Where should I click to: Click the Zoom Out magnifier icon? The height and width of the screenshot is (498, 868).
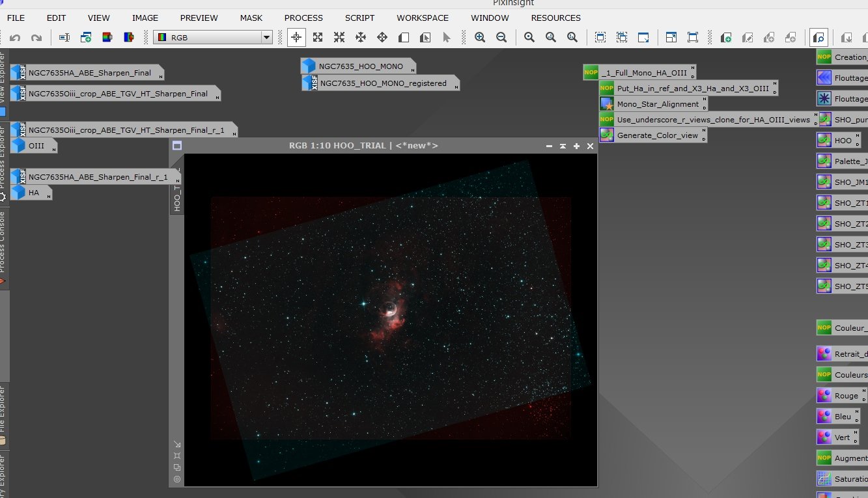coord(501,38)
